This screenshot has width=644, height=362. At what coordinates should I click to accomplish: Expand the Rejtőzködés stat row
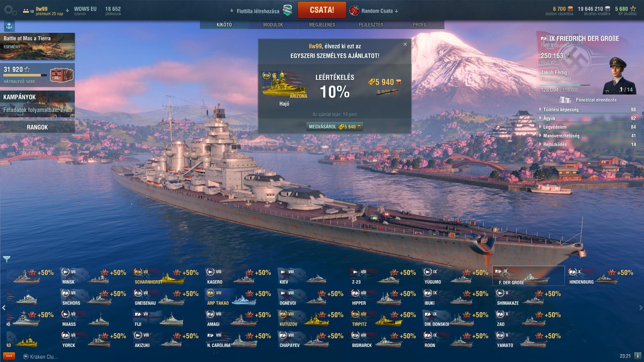click(x=588, y=144)
